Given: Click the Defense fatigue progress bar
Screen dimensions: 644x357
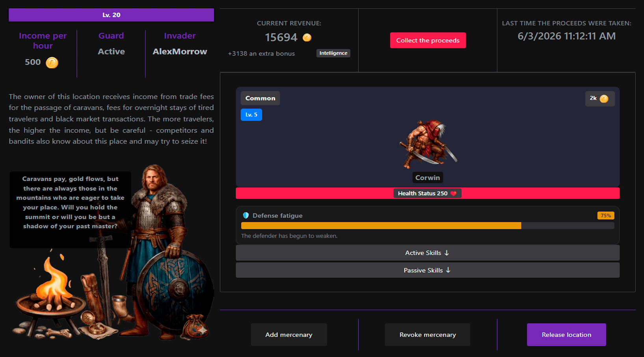Looking at the screenshot, I should (x=427, y=226).
